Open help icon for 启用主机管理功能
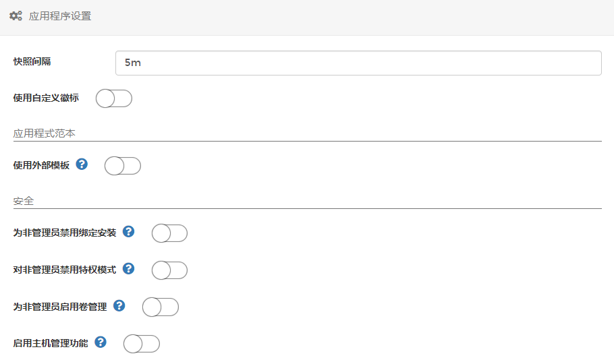Image resolution: width=614 pixels, height=364 pixels. click(x=101, y=342)
